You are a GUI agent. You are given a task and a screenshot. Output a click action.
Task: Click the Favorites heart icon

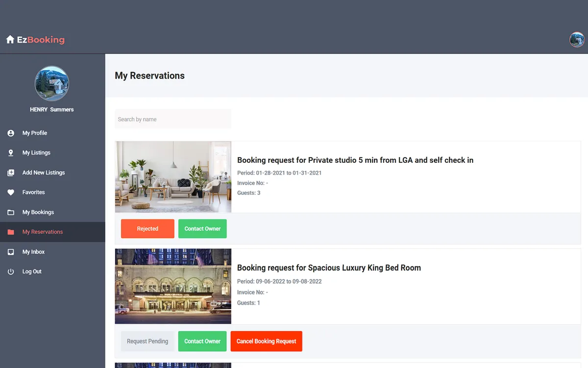[11, 192]
